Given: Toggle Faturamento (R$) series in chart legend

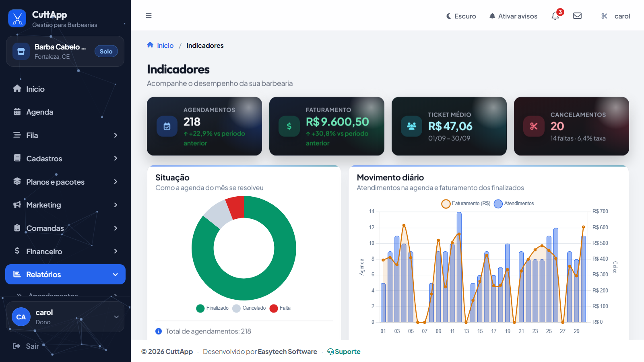Looking at the screenshot, I should tap(466, 204).
